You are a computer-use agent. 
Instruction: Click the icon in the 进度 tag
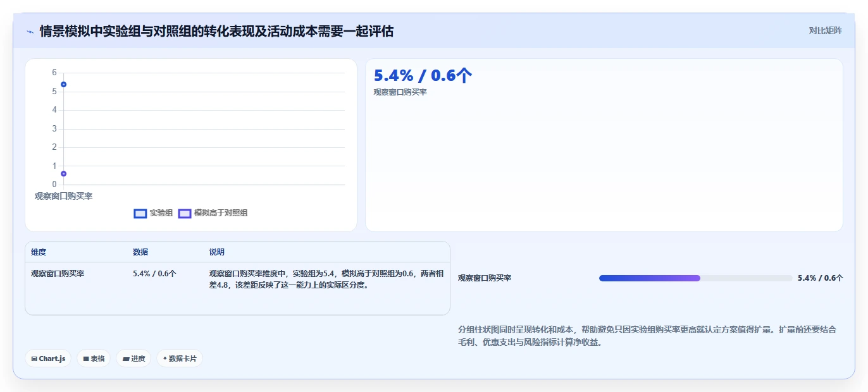[x=126, y=358]
